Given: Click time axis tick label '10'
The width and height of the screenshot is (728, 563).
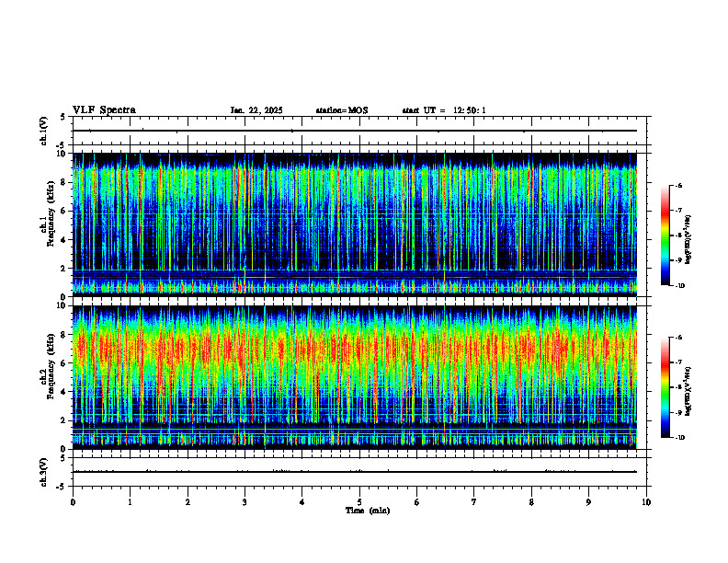Looking at the screenshot, I should 646,502.
